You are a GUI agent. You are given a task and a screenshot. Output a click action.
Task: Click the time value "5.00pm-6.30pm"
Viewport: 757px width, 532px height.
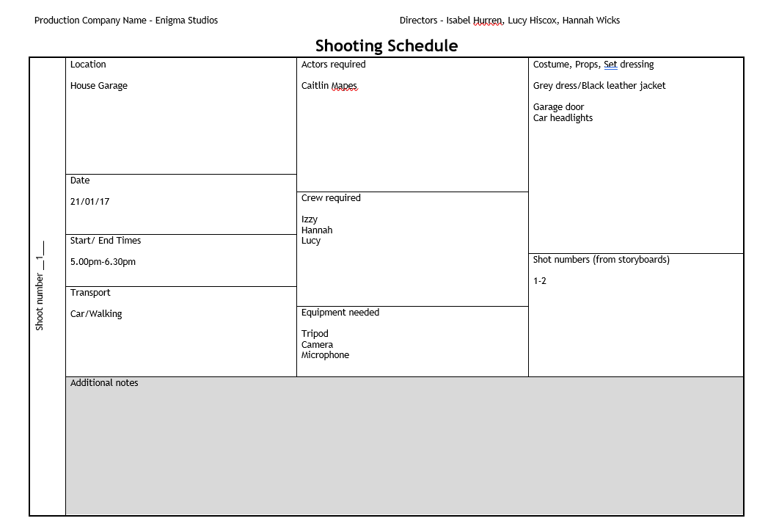click(103, 262)
